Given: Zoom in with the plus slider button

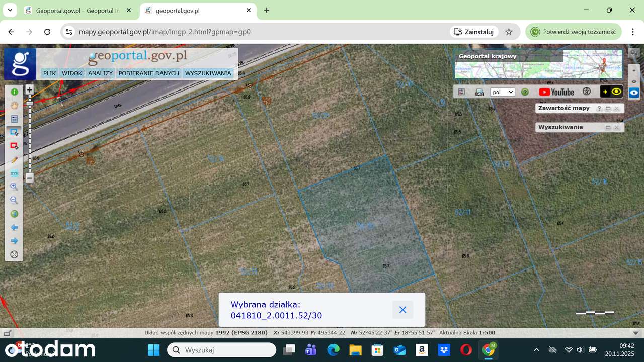Looking at the screenshot, I should (30, 90).
